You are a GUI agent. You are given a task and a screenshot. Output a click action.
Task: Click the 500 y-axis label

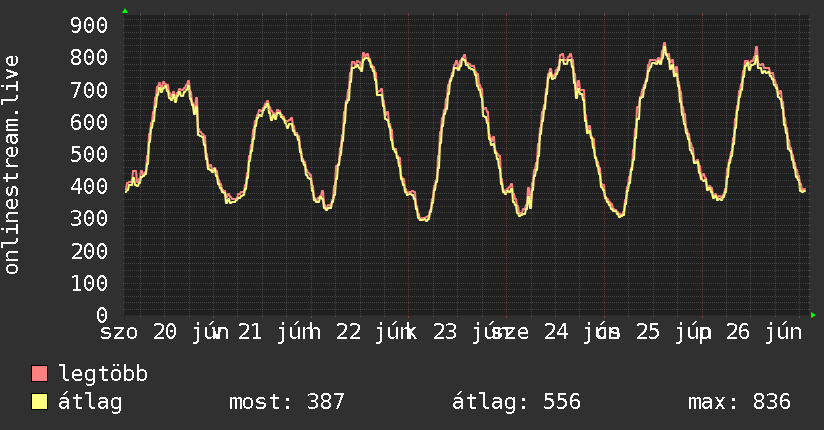click(x=89, y=154)
